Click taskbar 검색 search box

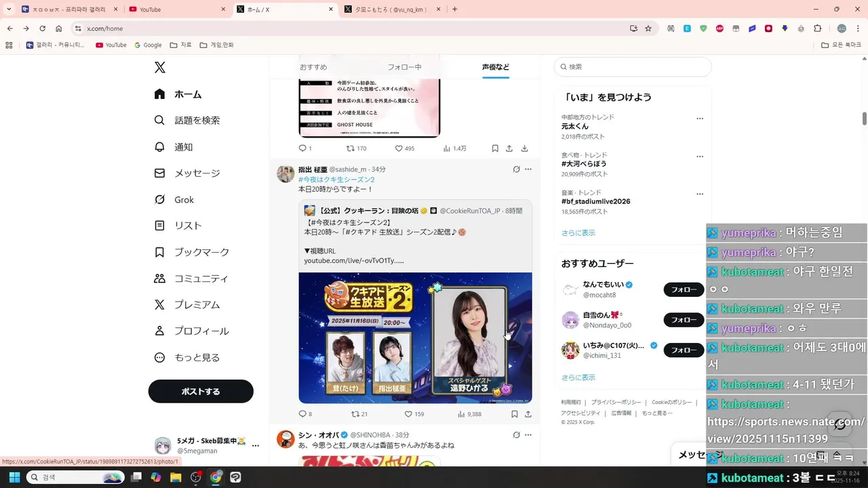point(75,477)
